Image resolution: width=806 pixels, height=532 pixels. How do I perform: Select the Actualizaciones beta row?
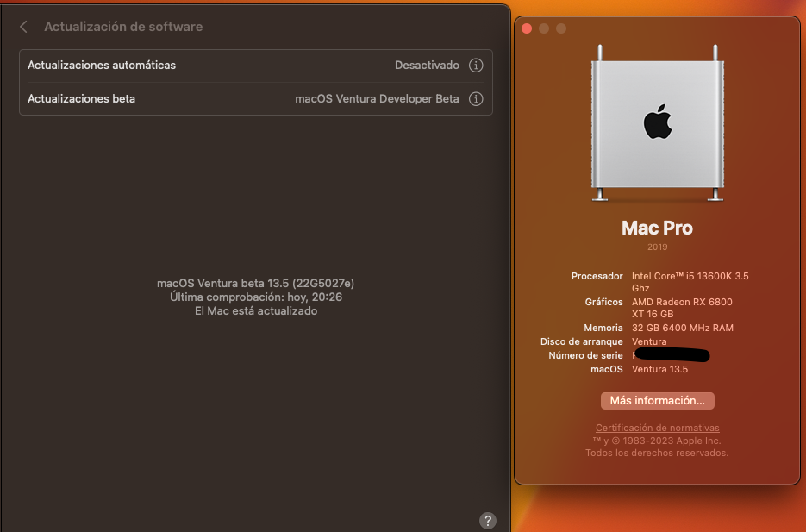point(256,98)
